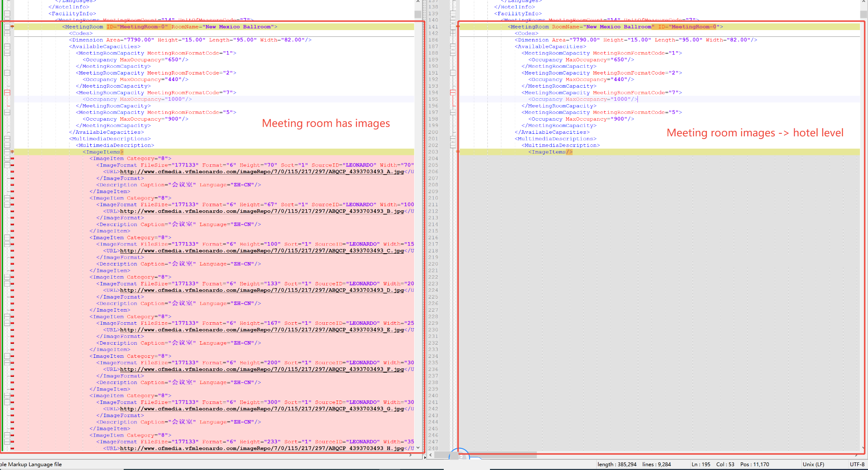Click the length and lines status field
This screenshot has height=470, width=868.
click(x=634, y=464)
